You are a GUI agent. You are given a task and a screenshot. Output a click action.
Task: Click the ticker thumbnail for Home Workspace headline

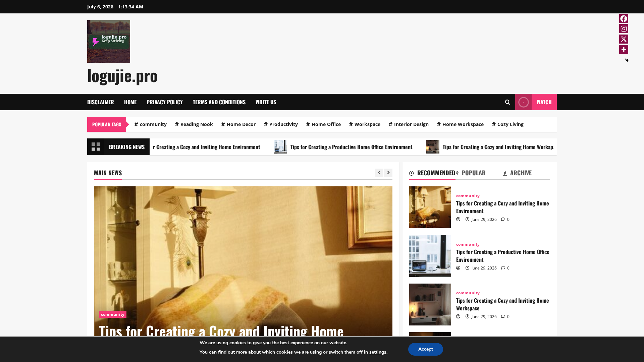click(x=433, y=147)
